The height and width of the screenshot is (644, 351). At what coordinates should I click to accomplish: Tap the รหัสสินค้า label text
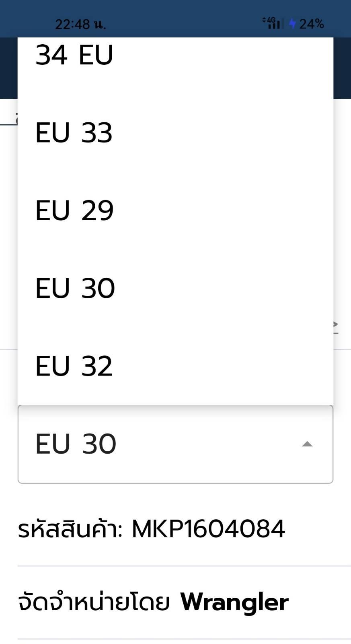click(x=70, y=528)
